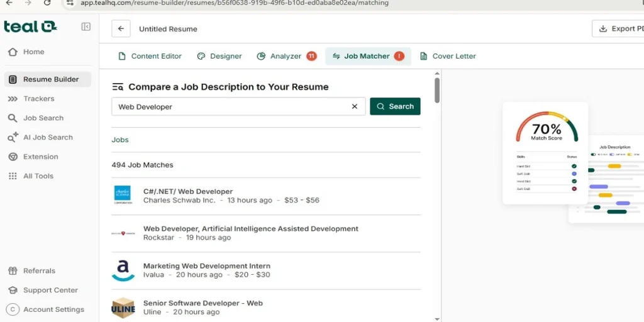Viewport: 644px width, 322px height.
Task: Open the C#/.NET/ Web Developer job
Action: (x=266, y=196)
